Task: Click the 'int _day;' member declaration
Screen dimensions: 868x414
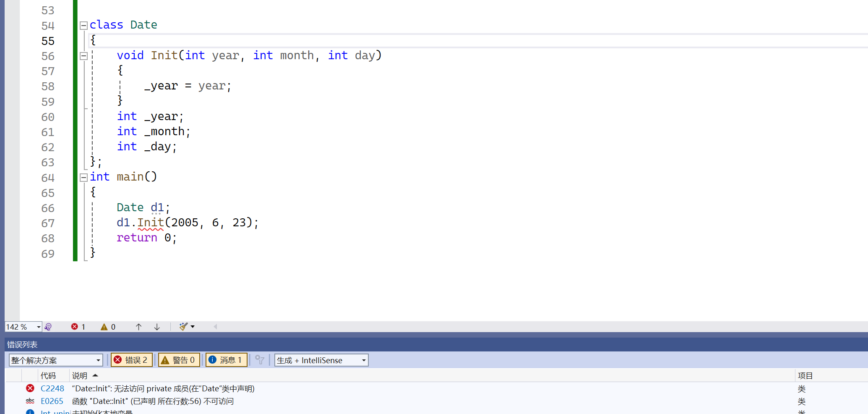Action: click(147, 147)
